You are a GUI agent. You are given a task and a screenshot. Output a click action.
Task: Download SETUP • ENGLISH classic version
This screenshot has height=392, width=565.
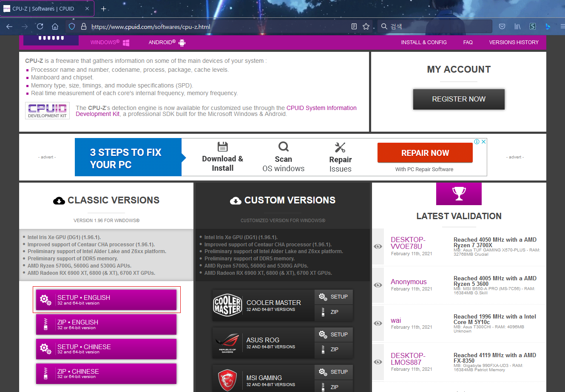(106, 300)
